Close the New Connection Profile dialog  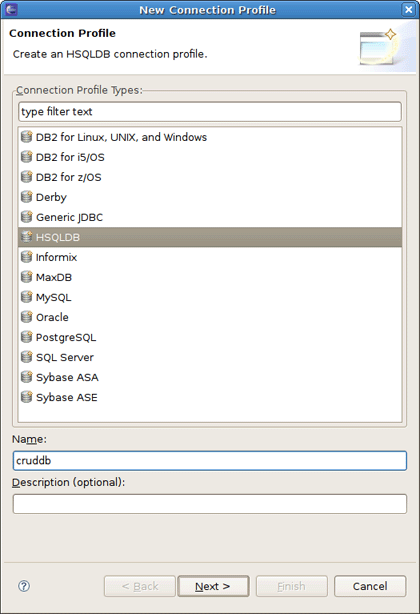click(x=408, y=9)
